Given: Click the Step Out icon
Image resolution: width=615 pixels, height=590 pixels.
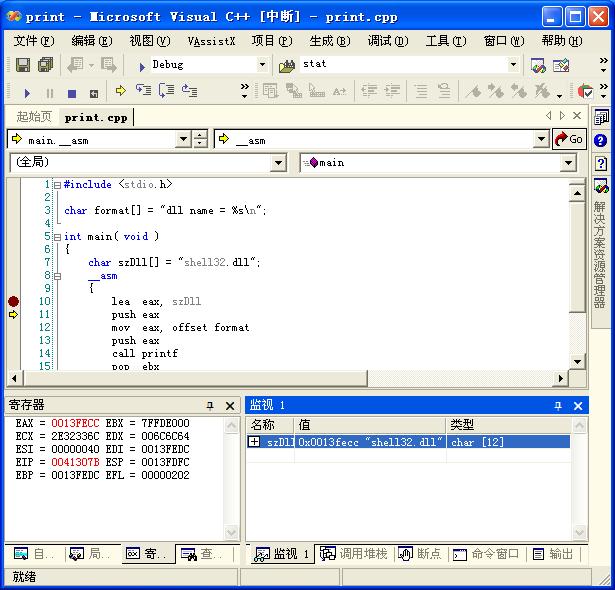Looking at the screenshot, I should 190,91.
